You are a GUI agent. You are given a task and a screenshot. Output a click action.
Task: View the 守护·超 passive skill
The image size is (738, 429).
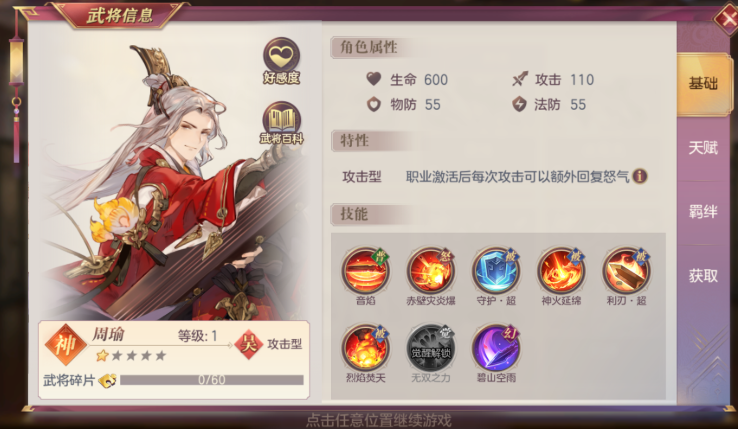(x=496, y=271)
